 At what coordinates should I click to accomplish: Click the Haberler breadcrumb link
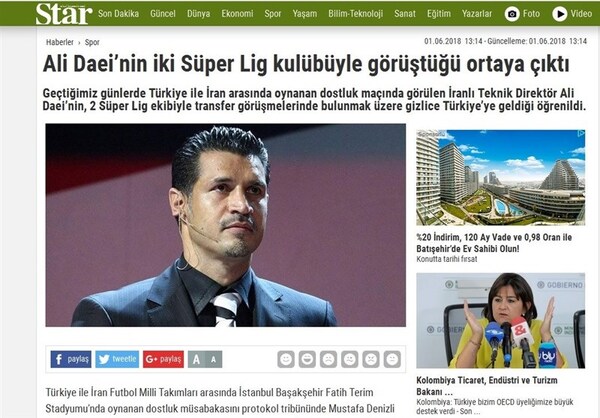point(60,42)
